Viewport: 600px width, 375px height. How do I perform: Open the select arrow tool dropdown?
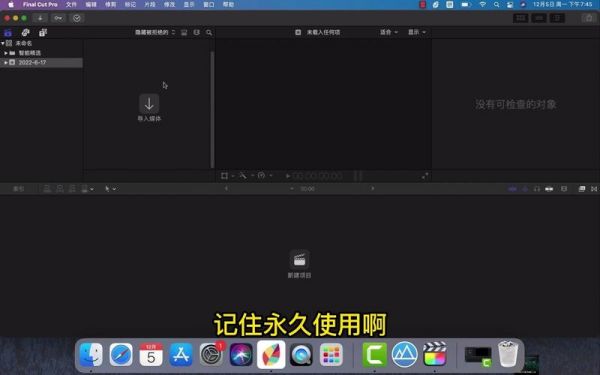click(x=110, y=189)
